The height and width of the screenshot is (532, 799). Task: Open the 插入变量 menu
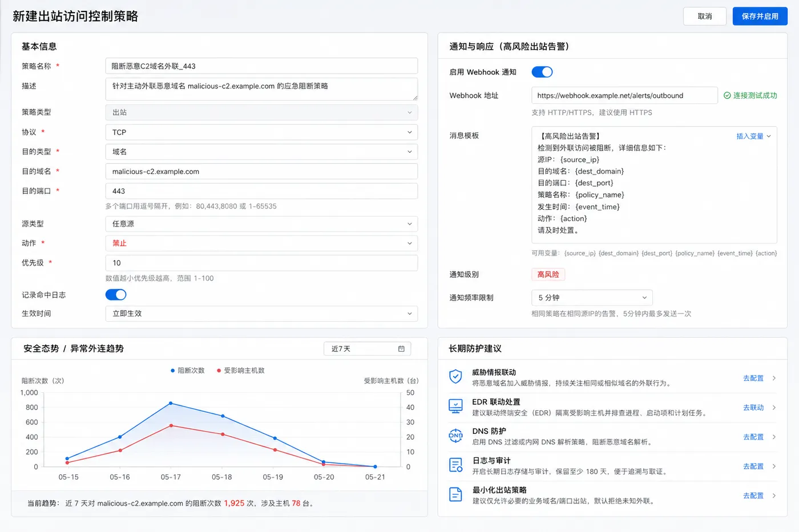point(753,136)
